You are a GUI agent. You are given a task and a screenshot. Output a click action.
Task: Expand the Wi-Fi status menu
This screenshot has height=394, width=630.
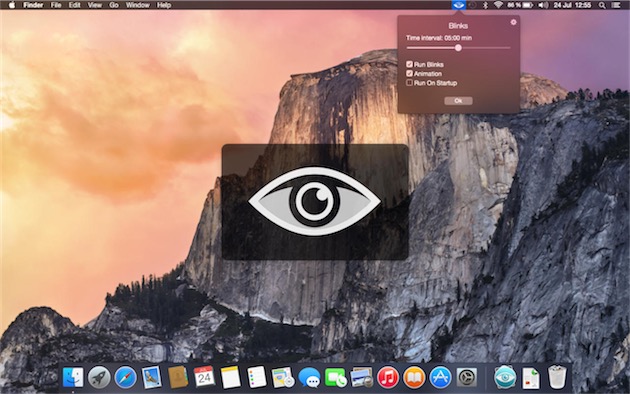pyautogui.click(x=498, y=5)
